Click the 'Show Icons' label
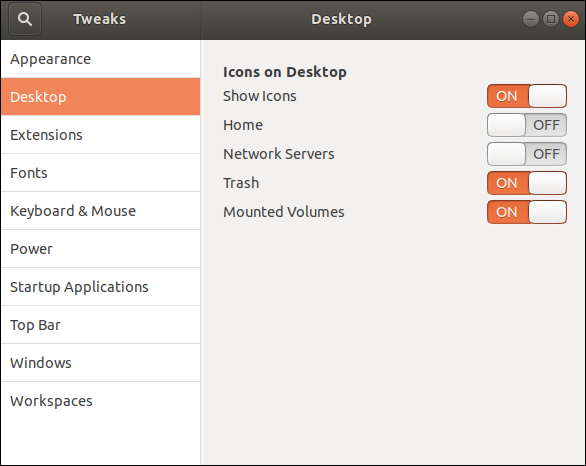Viewport: 586px width, 466px height. click(x=260, y=96)
